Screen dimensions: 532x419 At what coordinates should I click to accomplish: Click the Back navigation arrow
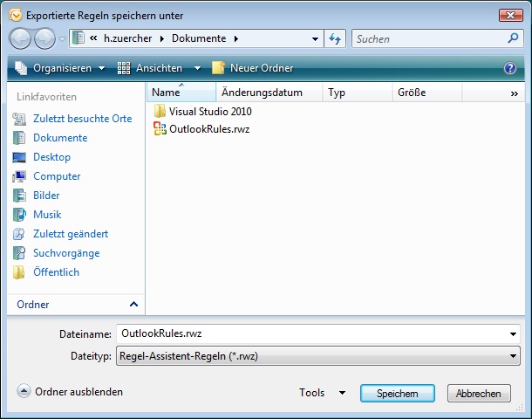point(21,38)
